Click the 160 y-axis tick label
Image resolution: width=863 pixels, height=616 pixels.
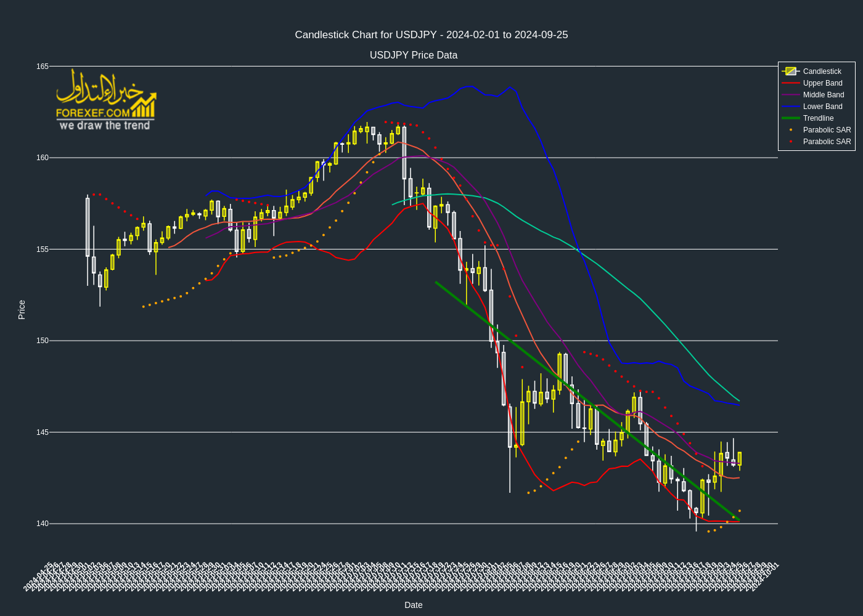click(x=42, y=158)
